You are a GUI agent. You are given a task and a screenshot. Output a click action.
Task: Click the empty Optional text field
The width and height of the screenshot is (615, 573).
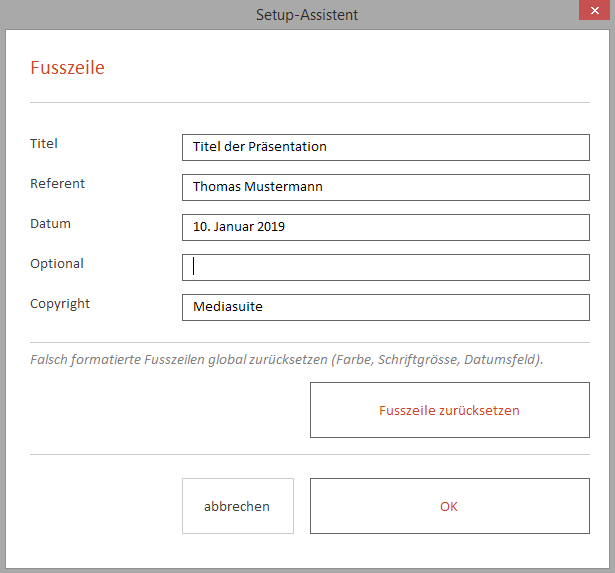[386, 267]
